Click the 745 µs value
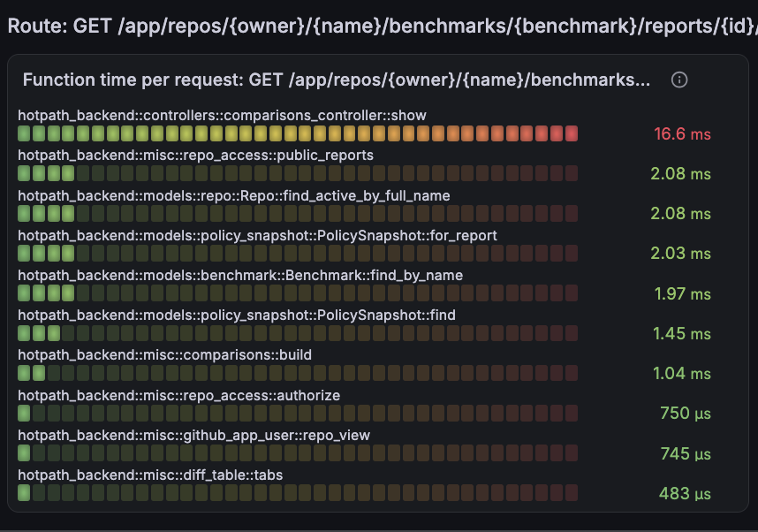The height and width of the screenshot is (532, 758). click(x=686, y=453)
